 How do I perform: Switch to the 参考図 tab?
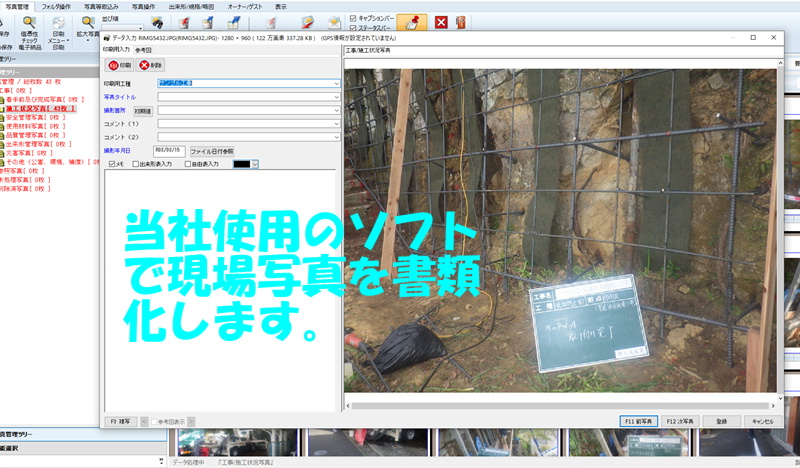(x=141, y=48)
